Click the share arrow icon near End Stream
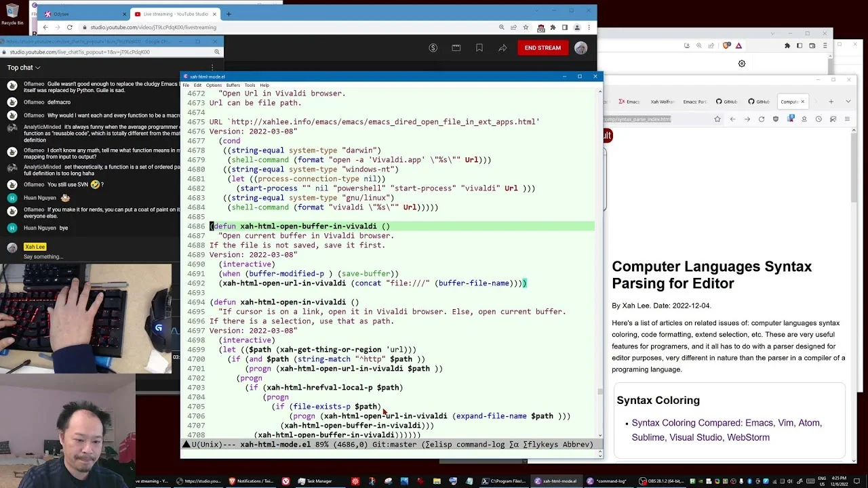Image resolution: width=868 pixels, height=488 pixels. click(502, 47)
